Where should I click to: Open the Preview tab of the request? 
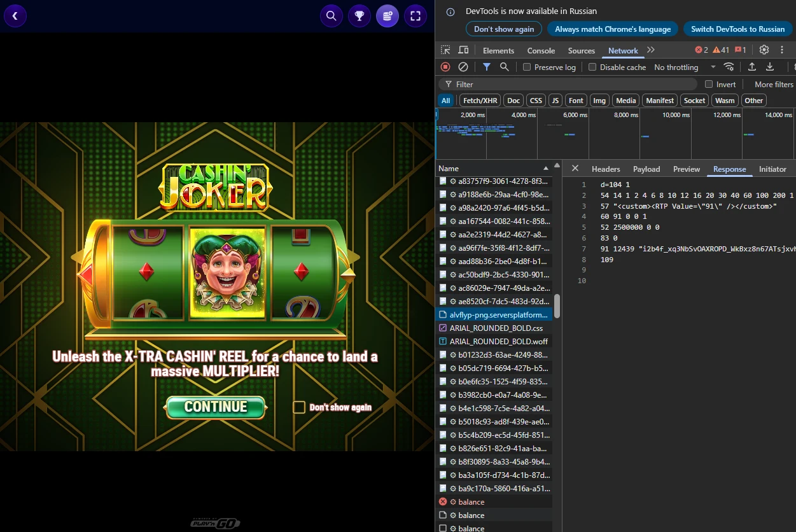pyautogui.click(x=687, y=169)
